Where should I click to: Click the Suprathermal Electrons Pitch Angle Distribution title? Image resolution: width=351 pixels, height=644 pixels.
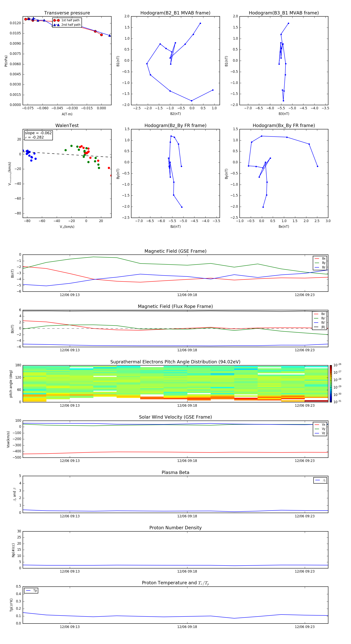coord(175,362)
